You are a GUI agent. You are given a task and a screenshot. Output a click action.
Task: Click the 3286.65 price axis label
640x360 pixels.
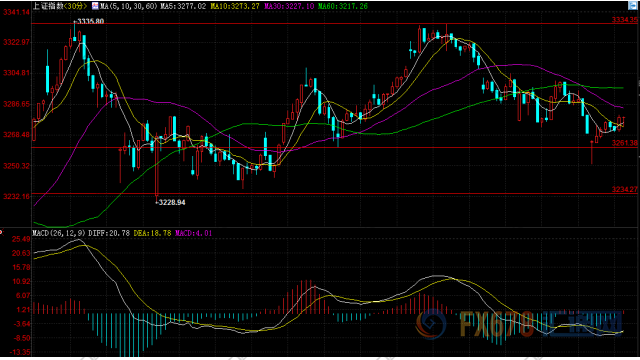16,104
